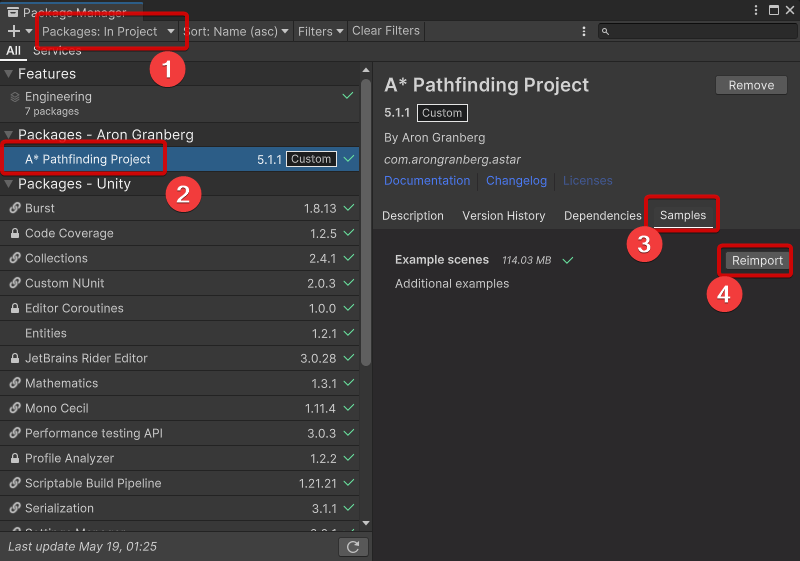
Task: Click the lock icon beside Editor Coroutines
Action: [15, 308]
